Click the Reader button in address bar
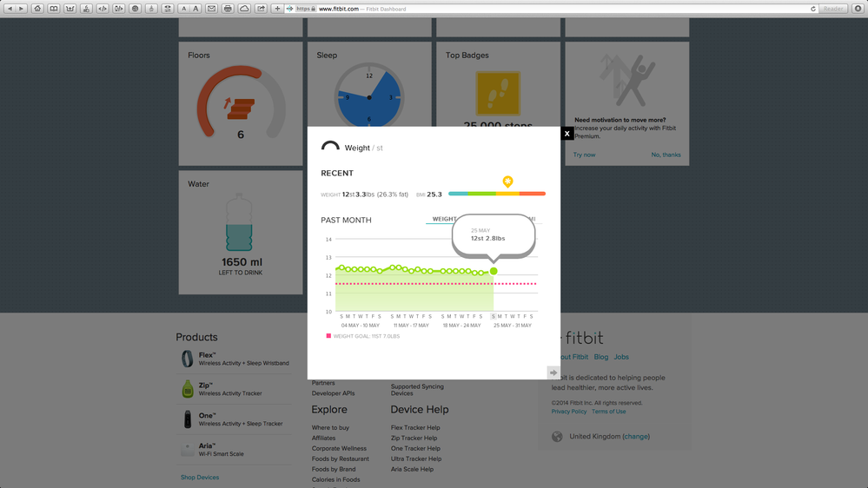Screen dimensions: 868x488 point(832,9)
